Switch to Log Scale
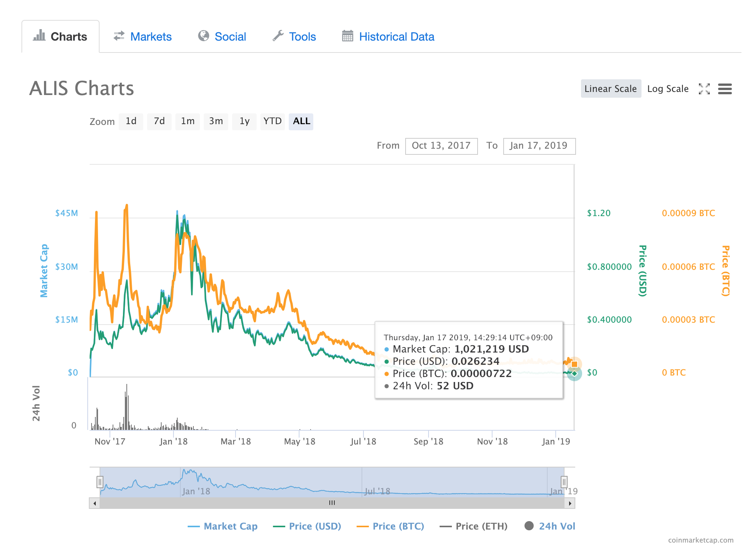Screen dimensions: 756x551 coord(668,89)
